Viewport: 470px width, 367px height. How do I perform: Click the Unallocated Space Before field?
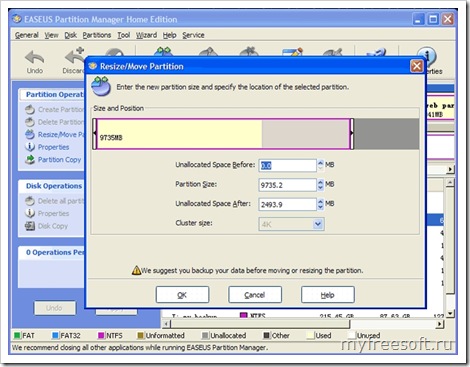point(287,165)
